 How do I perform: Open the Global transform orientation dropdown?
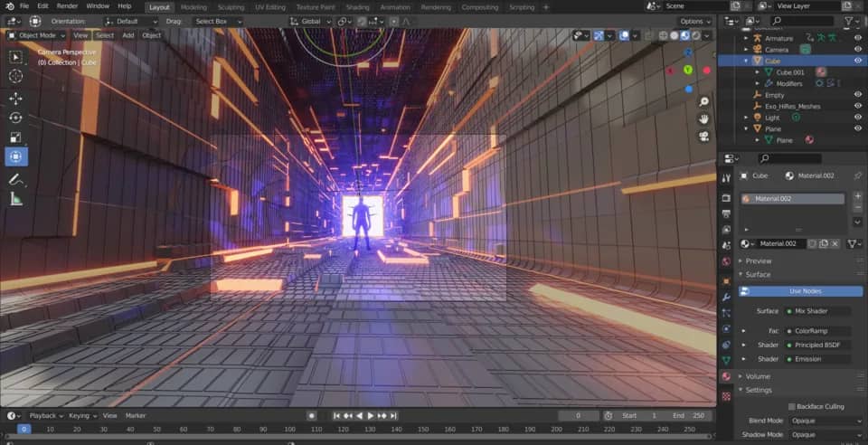click(x=310, y=22)
